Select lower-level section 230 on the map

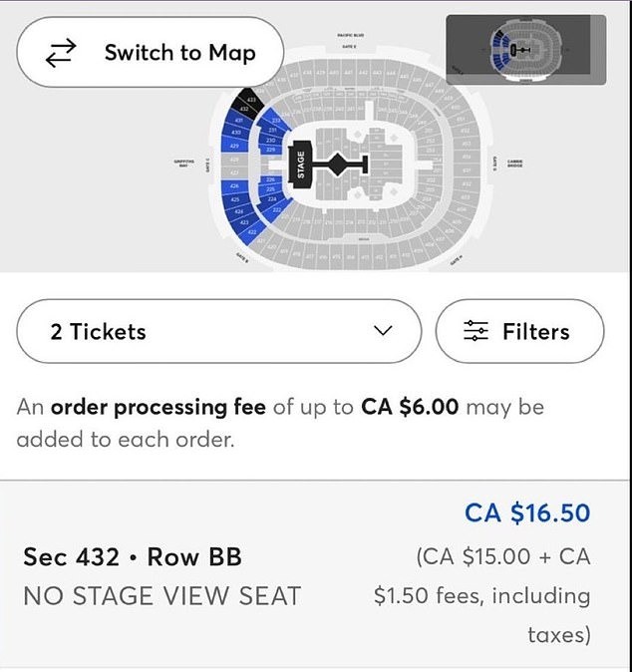click(x=269, y=140)
